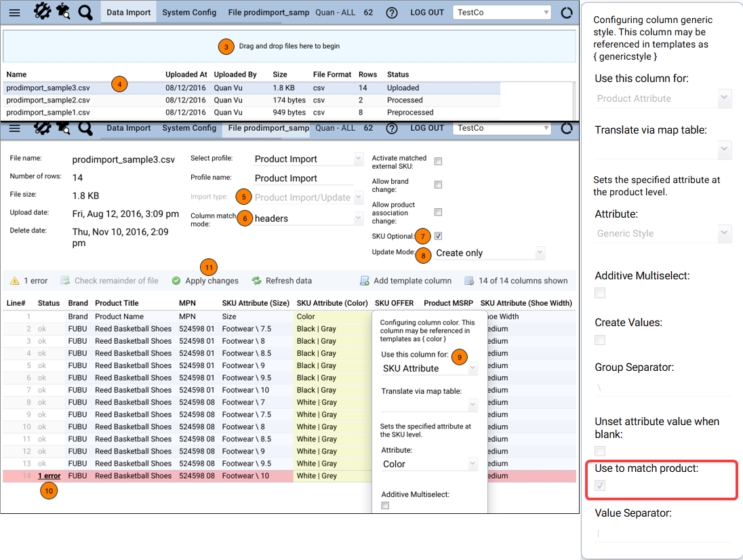Click the yellow warning triangle error icon
743x560 pixels.
tap(15, 281)
